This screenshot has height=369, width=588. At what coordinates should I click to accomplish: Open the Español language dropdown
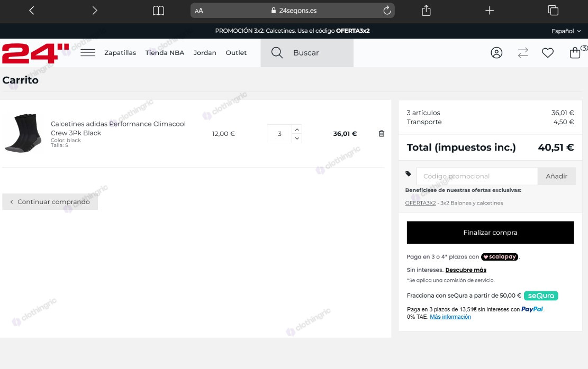tap(566, 31)
